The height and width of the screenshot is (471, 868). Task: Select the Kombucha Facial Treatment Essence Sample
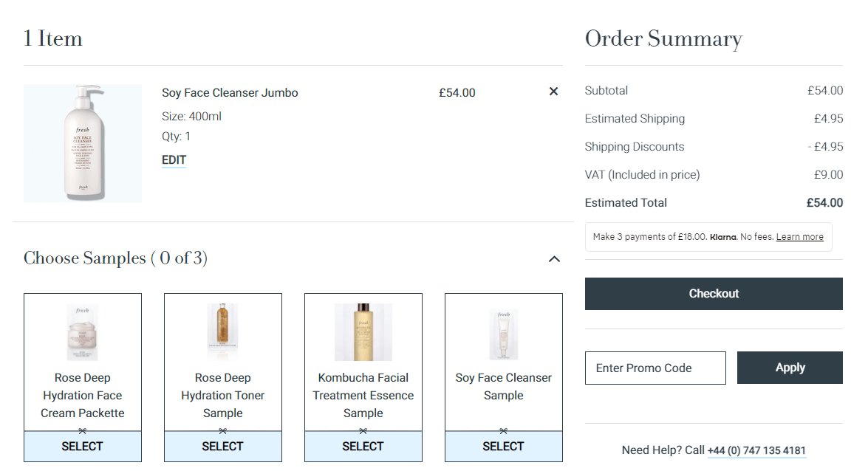pyautogui.click(x=363, y=446)
